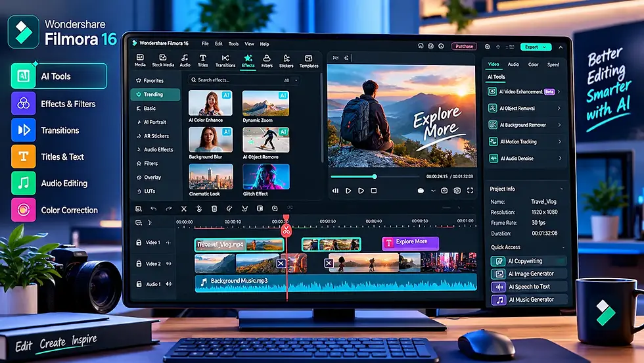Click the preview playback progress slider handle

[375, 176]
